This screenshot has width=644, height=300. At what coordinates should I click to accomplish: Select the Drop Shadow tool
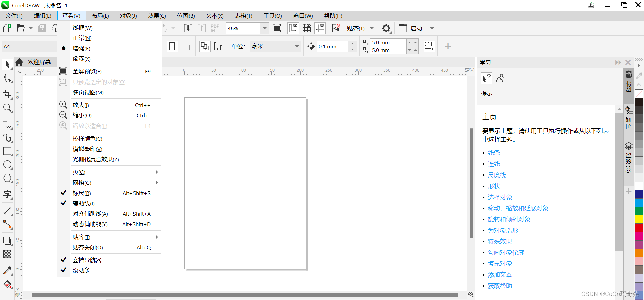7,241
